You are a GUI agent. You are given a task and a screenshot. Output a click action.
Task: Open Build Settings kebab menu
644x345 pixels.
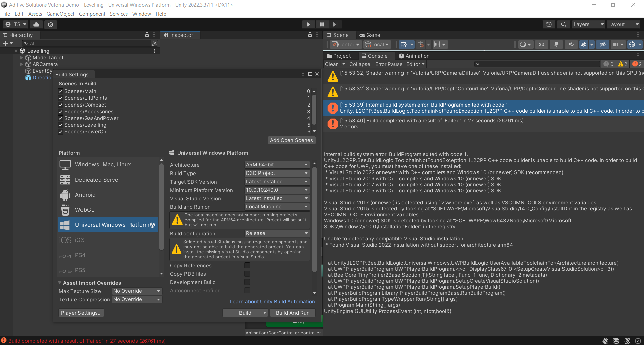303,74
